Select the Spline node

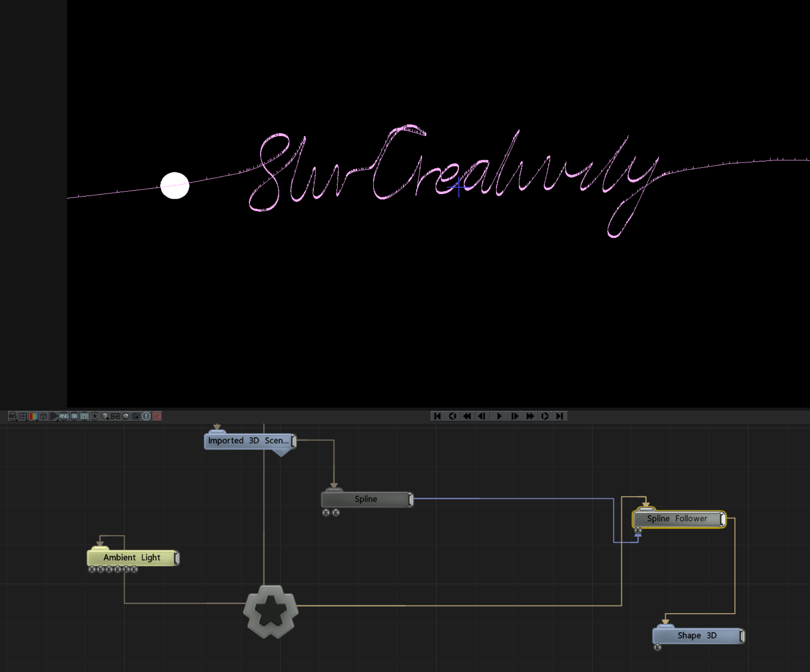pos(367,499)
